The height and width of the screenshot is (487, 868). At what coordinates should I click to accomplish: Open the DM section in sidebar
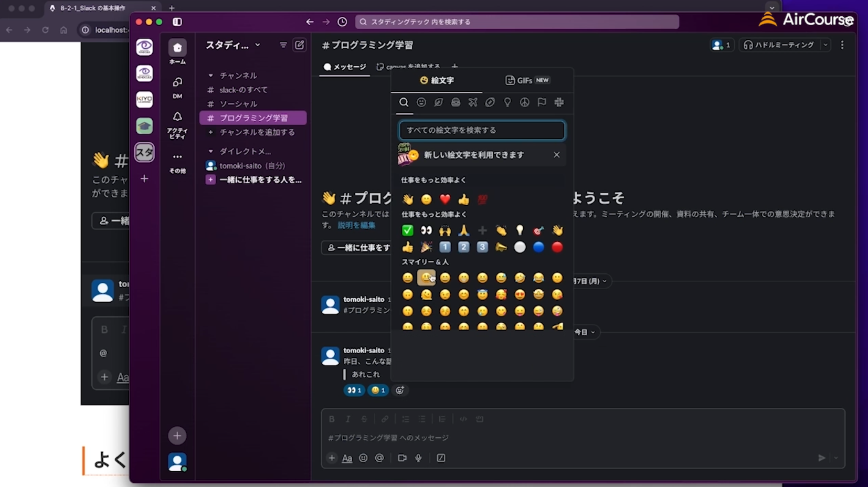pyautogui.click(x=177, y=87)
